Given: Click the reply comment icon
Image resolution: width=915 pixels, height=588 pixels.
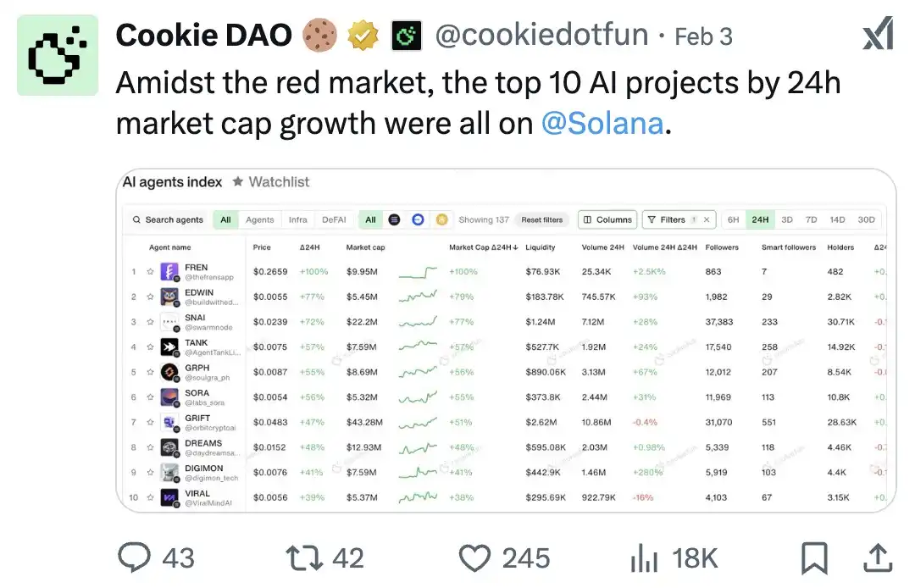Looking at the screenshot, I should (134, 557).
